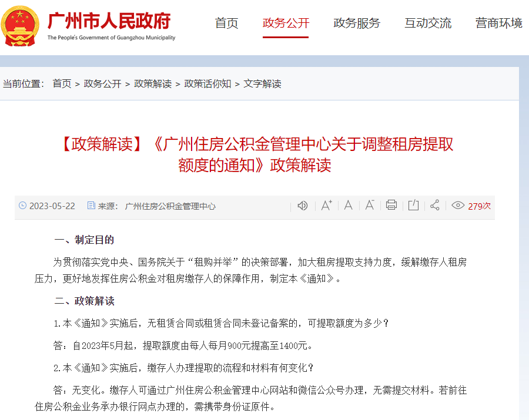Print the article using printer icon

click(x=391, y=205)
